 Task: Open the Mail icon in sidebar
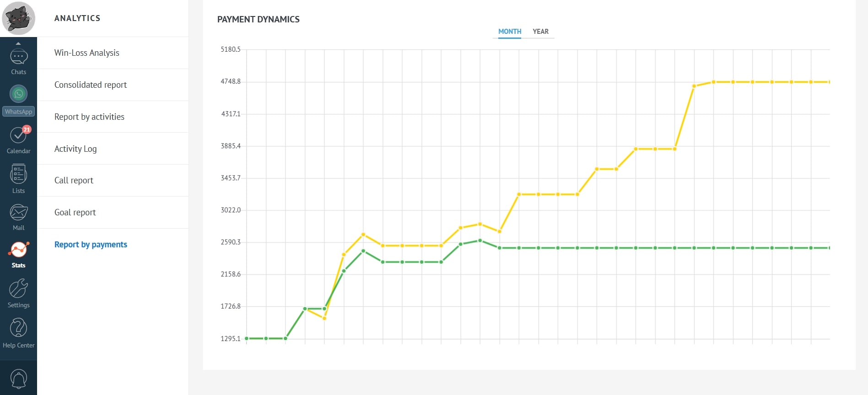18,213
